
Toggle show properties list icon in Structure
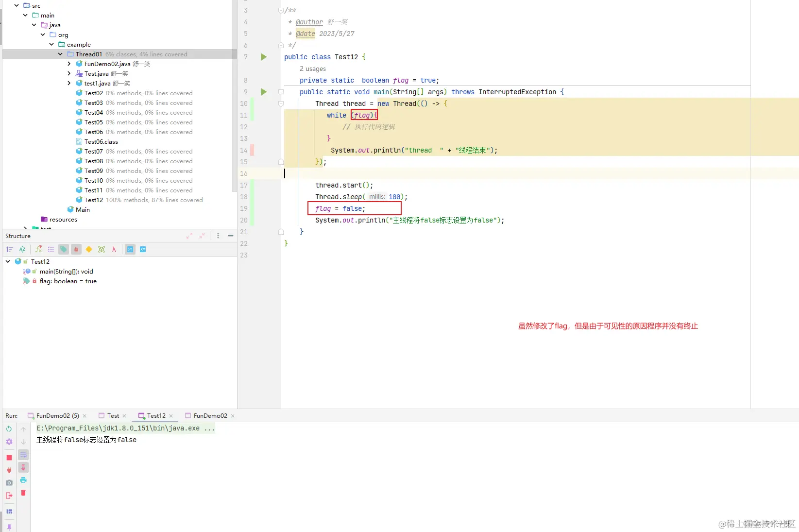(x=51, y=249)
